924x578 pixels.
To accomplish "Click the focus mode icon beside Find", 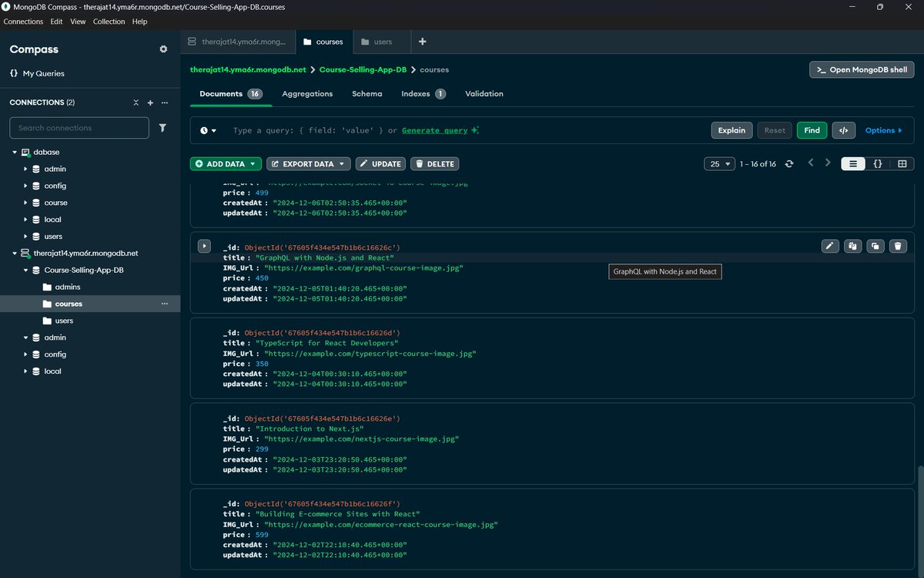I will 843,130.
